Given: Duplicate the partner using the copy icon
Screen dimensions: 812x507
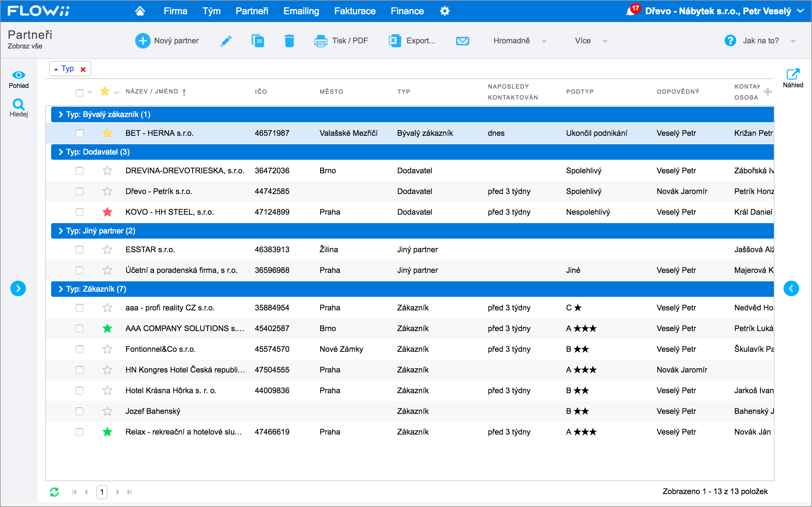Looking at the screenshot, I should click(x=258, y=40).
